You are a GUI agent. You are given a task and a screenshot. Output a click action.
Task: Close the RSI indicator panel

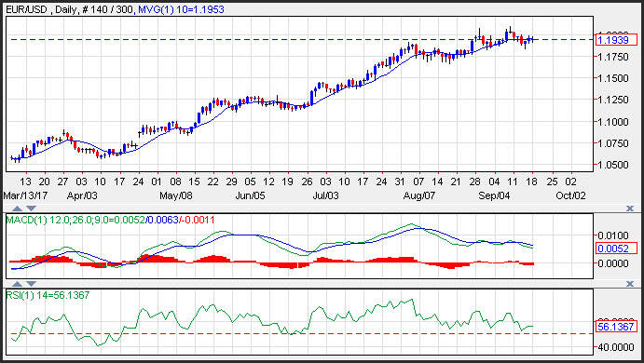pos(630,284)
